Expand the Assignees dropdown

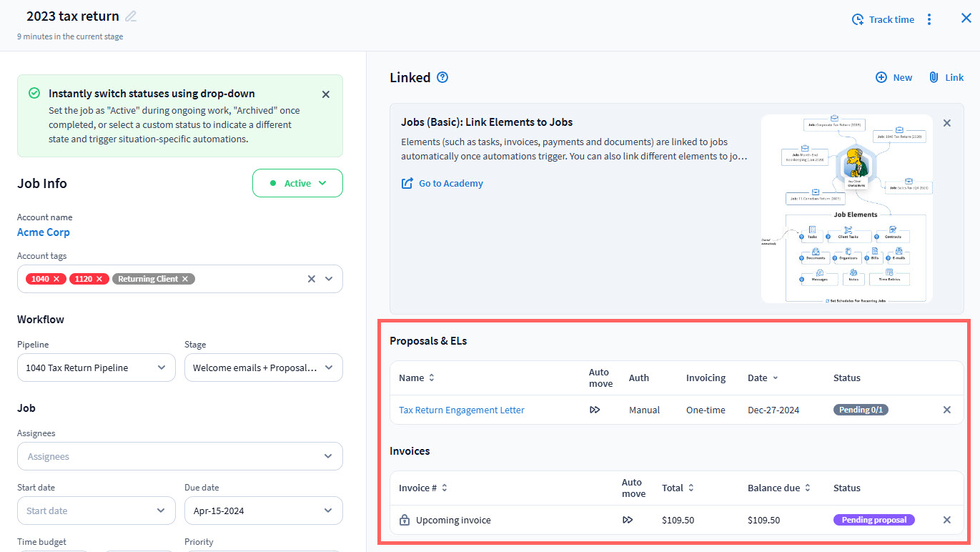tap(179, 456)
